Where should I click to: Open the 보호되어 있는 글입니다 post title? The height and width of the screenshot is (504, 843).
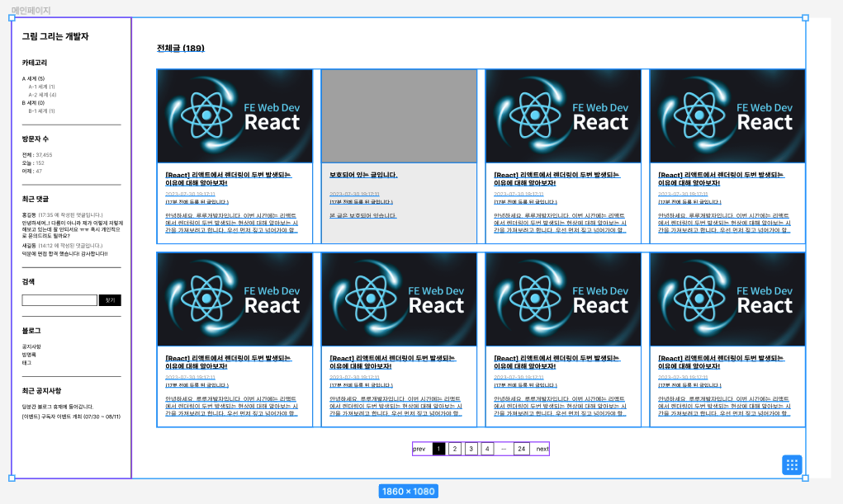pos(363,175)
